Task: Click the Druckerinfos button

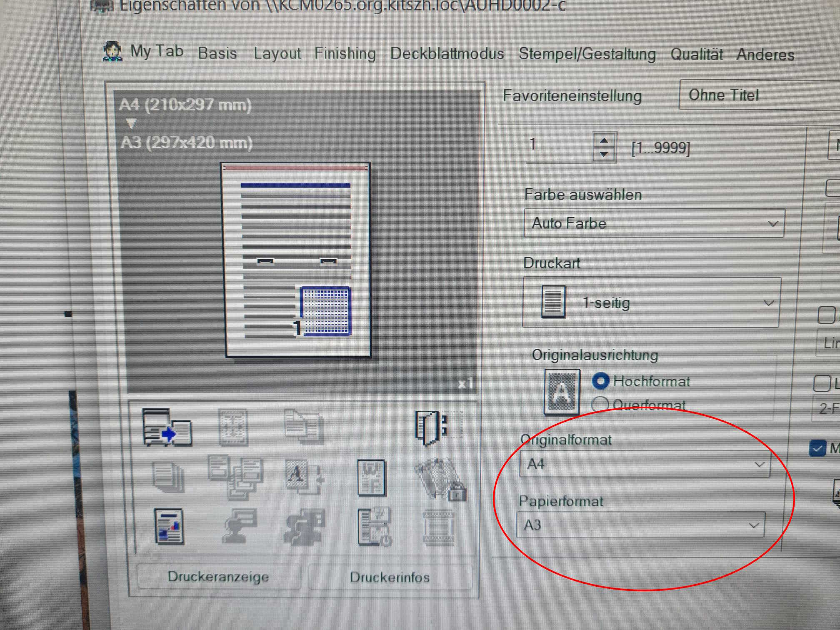Action: pos(390,577)
